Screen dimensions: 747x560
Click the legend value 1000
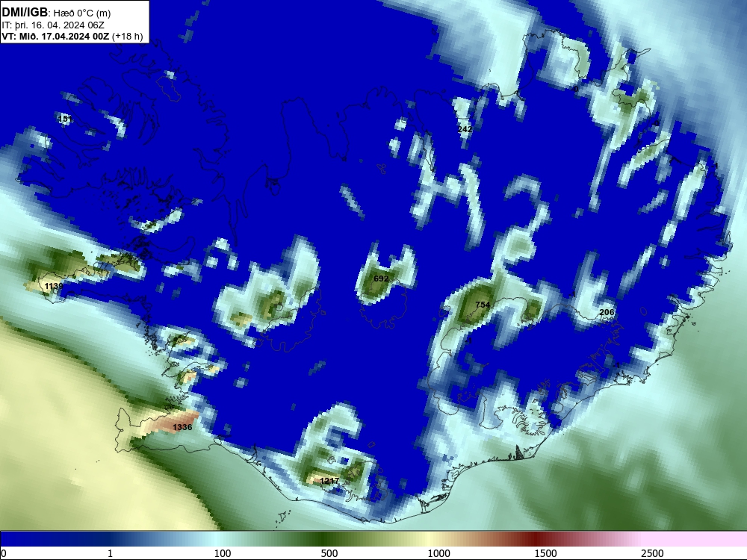point(438,553)
